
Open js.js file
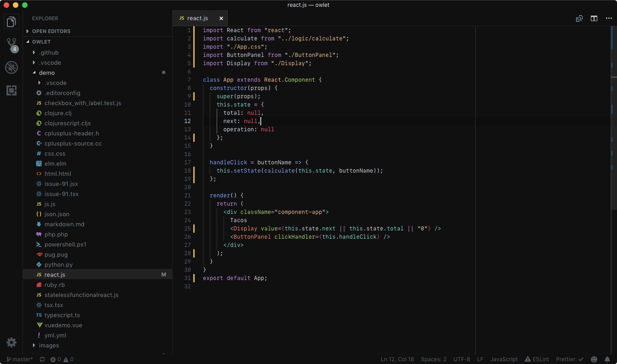click(97, 204)
